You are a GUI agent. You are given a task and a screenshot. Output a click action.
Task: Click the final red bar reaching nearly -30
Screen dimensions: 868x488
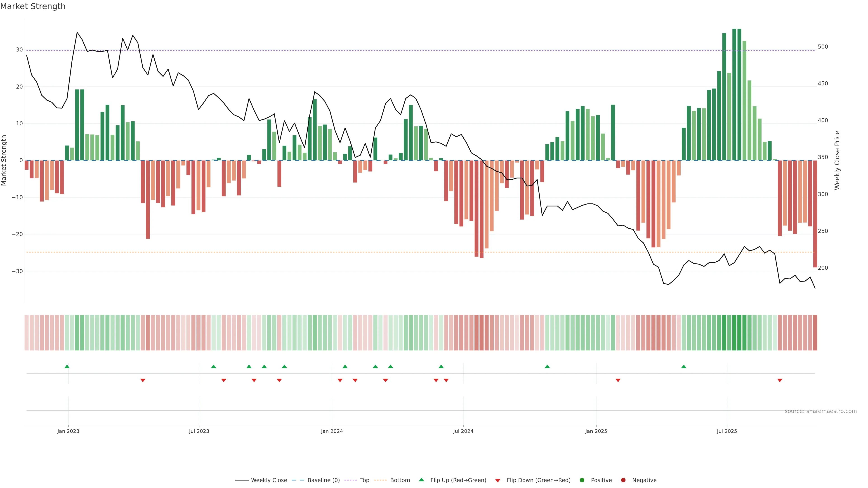click(x=815, y=214)
